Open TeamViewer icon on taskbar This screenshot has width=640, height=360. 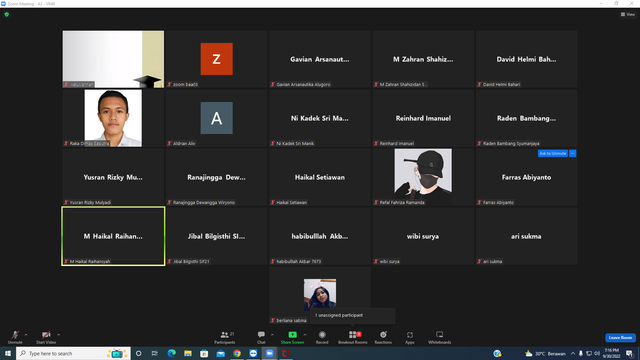253,353
